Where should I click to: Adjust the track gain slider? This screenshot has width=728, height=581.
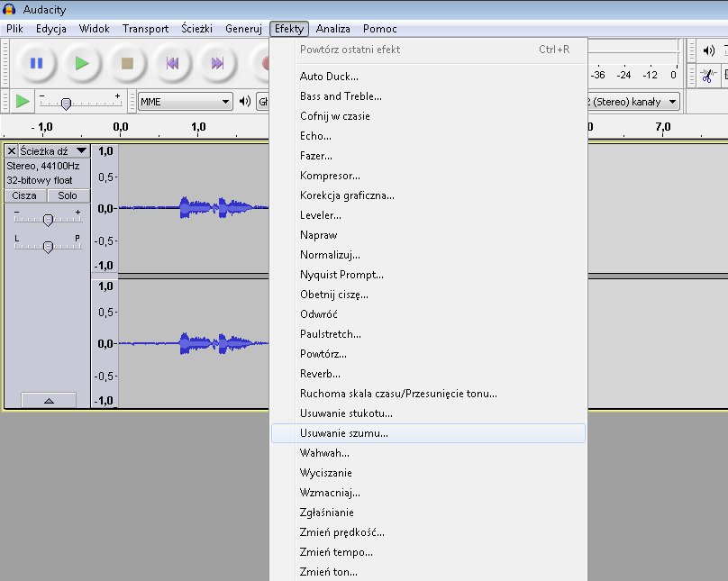point(48,220)
